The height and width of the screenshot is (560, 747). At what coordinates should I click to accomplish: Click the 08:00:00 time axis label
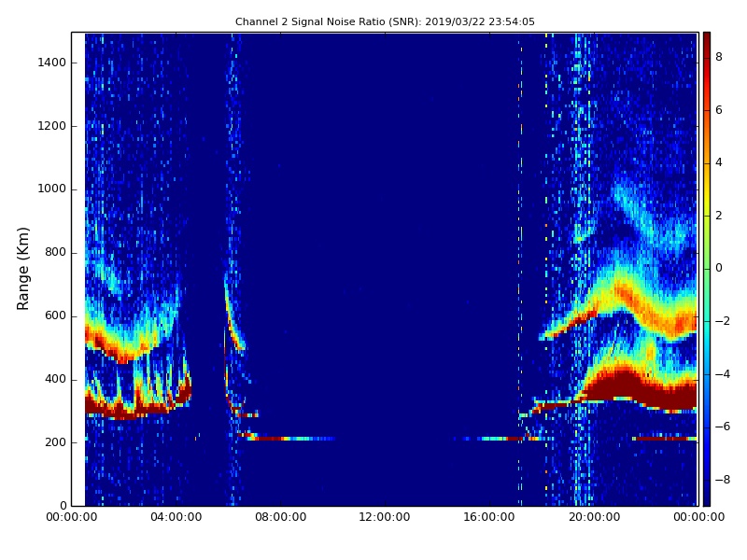pos(281,517)
